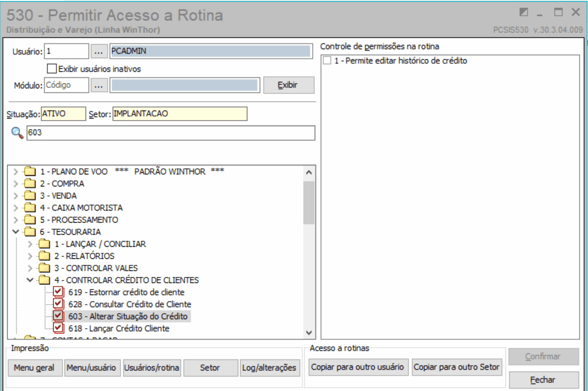588x391 pixels.
Task: Click the module description field
Action: (x=184, y=85)
